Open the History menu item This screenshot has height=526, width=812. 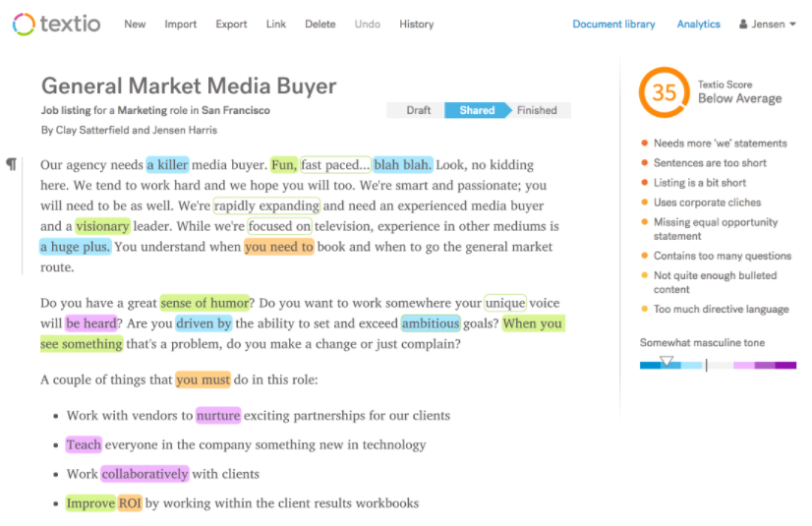417,24
